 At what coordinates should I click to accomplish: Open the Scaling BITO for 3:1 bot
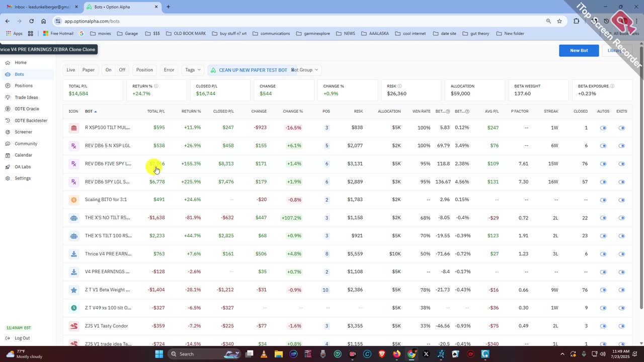(x=106, y=200)
